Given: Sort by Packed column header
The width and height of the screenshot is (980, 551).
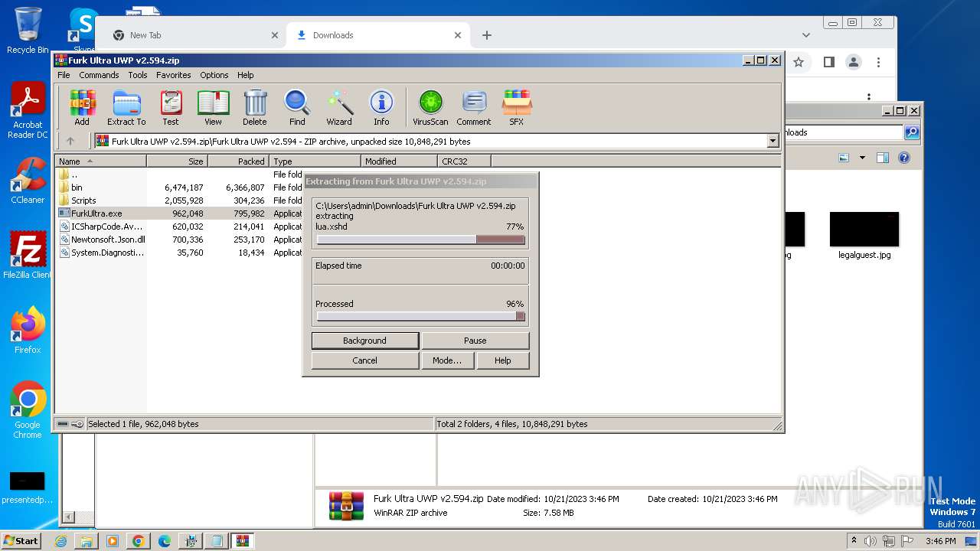Looking at the screenshot, I should 238,161.
